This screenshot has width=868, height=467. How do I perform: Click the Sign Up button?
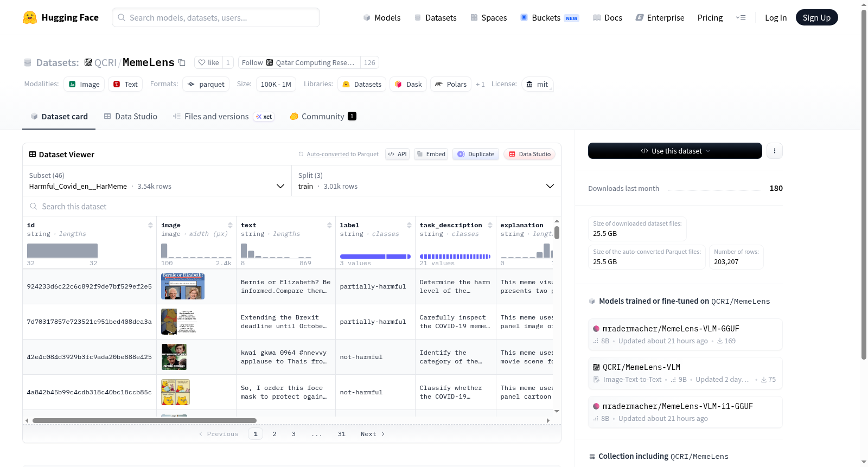(816, 17)
